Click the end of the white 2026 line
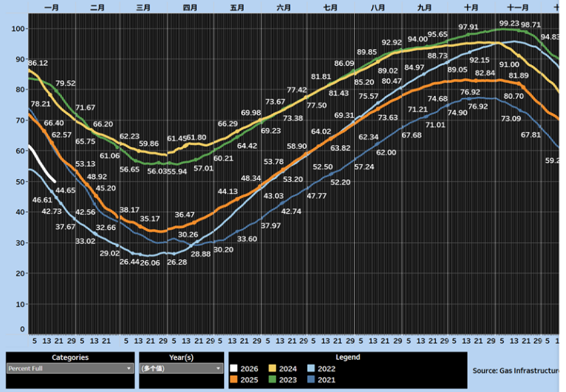Image resolution: width=566 pixels, height=392 pixels. click(x=55, y=180)
